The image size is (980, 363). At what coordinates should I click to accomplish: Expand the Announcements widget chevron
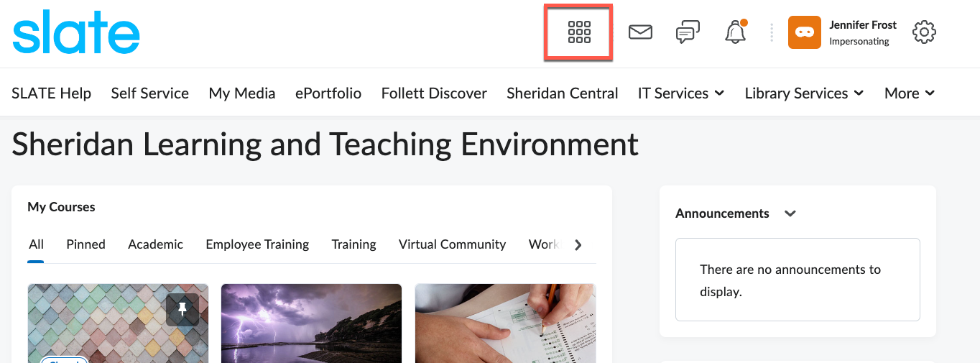point(790,213)
